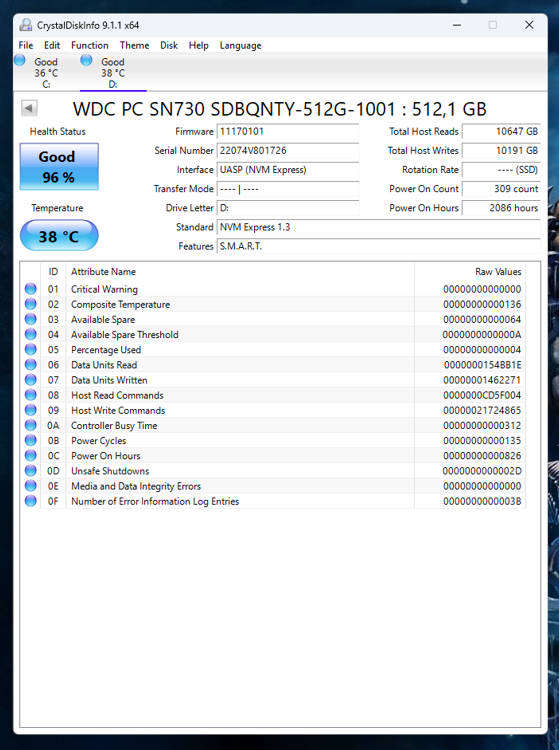
Task: Open the Edit menu
Action: [x=52, y=45]
